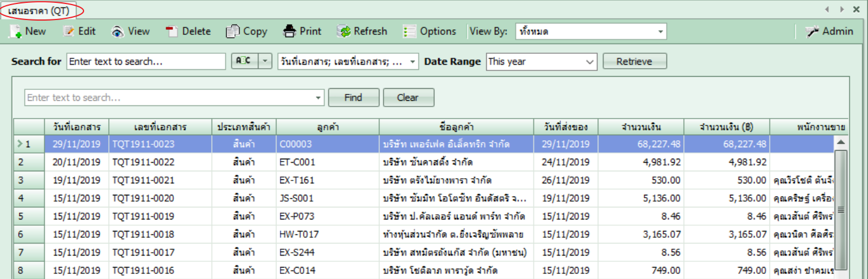
Task: Click the Edit pencil icon
Action: click(69, 32)
